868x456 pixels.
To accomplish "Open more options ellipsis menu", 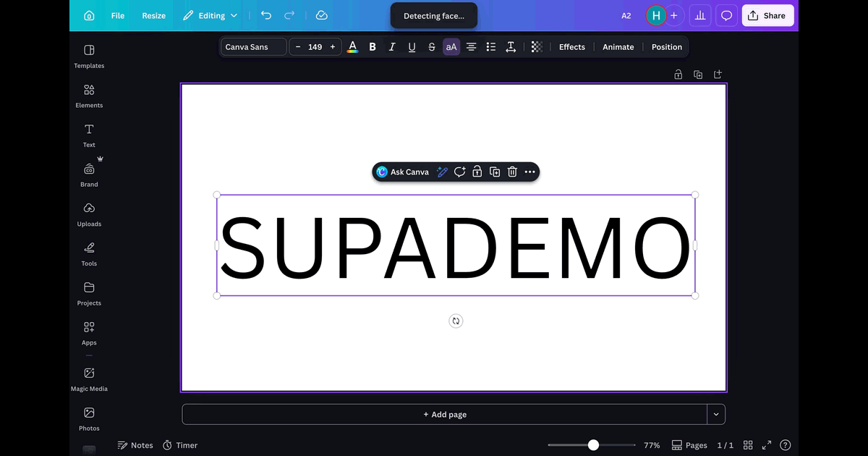I will (529, 172).
